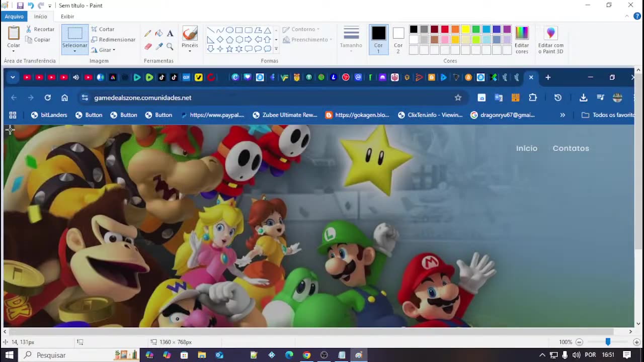The width and height of the screenshot is (644, 362).
Task: Click the zoom in plus button
Action: click(636, 342)
